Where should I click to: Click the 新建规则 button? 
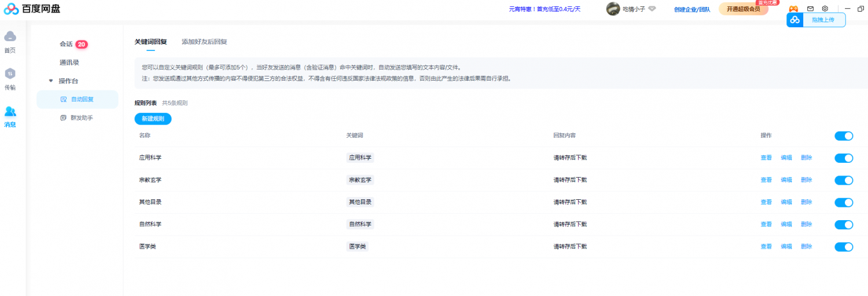click(x=153, y=119)
